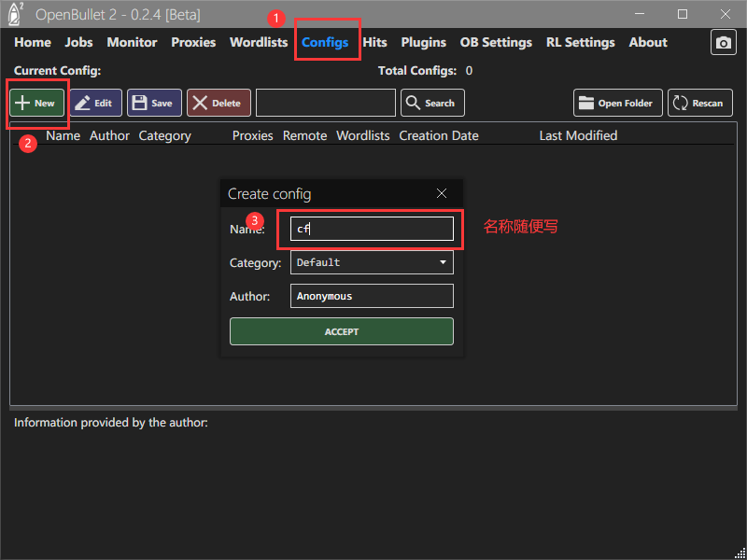The height and width of the screenshot is (560, 747).
Task: Open the Jobs tab
Action: click(x=78, y=42)
